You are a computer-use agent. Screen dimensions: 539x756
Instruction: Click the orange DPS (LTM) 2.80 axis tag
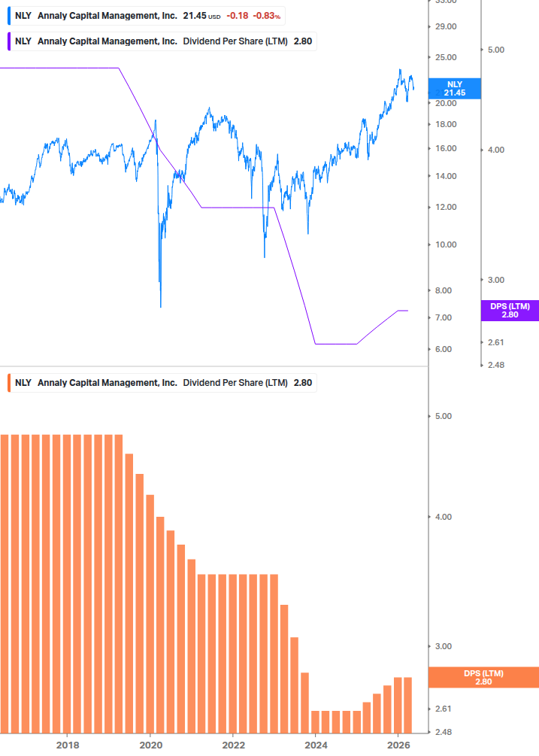483,678
